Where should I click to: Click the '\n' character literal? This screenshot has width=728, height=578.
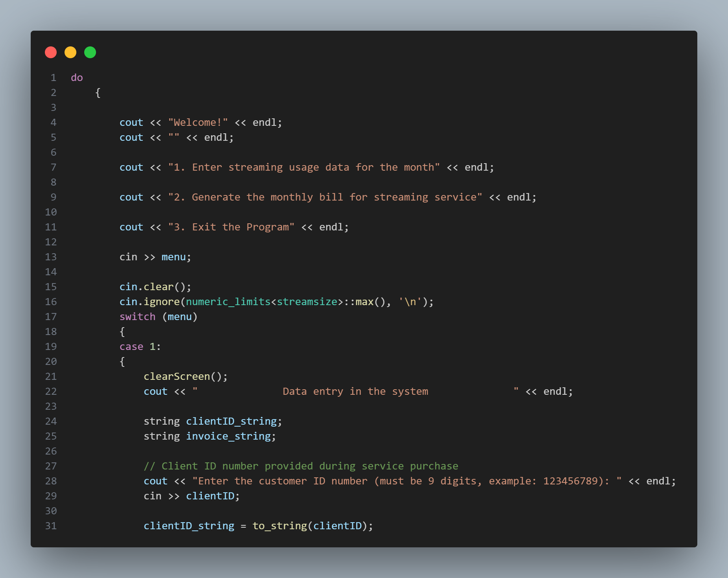pos(410,302)
